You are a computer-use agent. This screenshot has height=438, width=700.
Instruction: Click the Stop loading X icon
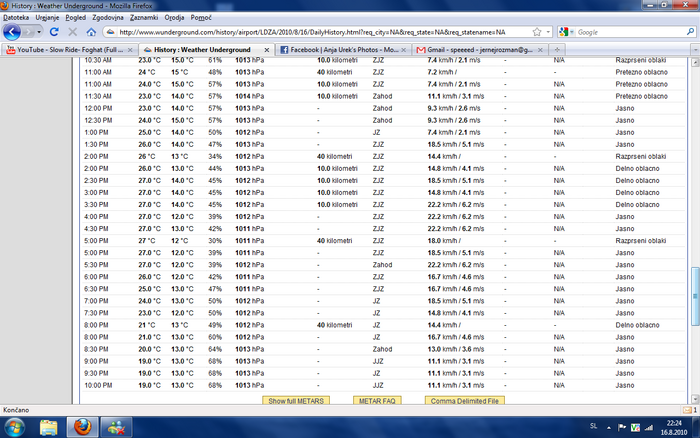click(72, 32)
